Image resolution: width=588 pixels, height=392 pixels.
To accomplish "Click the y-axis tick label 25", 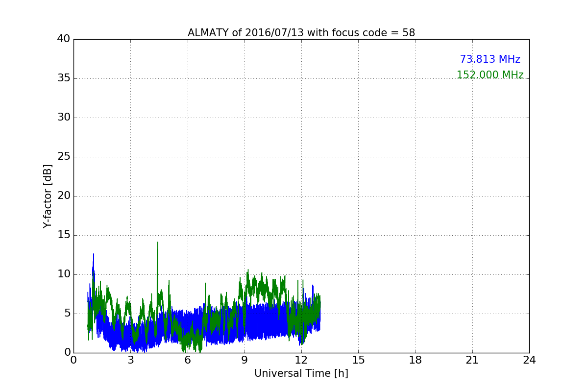I will point(64,157).
